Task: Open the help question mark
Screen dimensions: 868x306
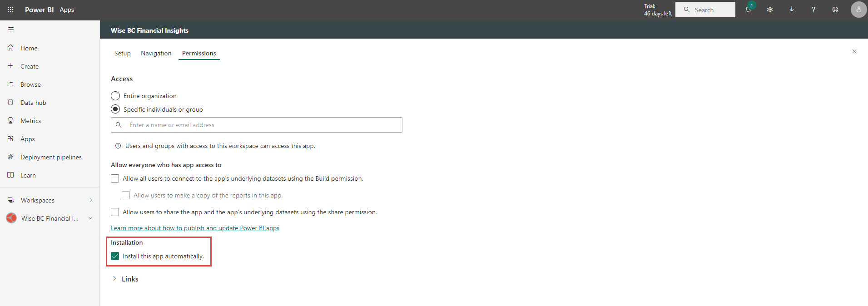Action: [813, 10]
